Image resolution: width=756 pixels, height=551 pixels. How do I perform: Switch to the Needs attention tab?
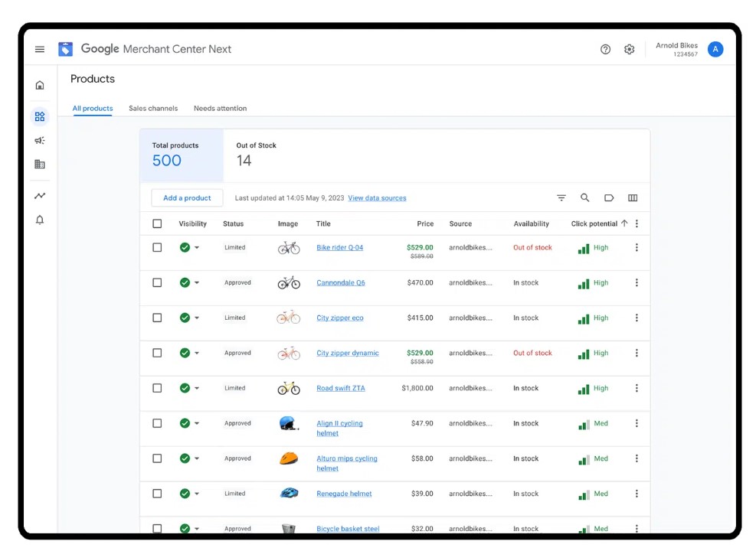(x=221, y=109)
